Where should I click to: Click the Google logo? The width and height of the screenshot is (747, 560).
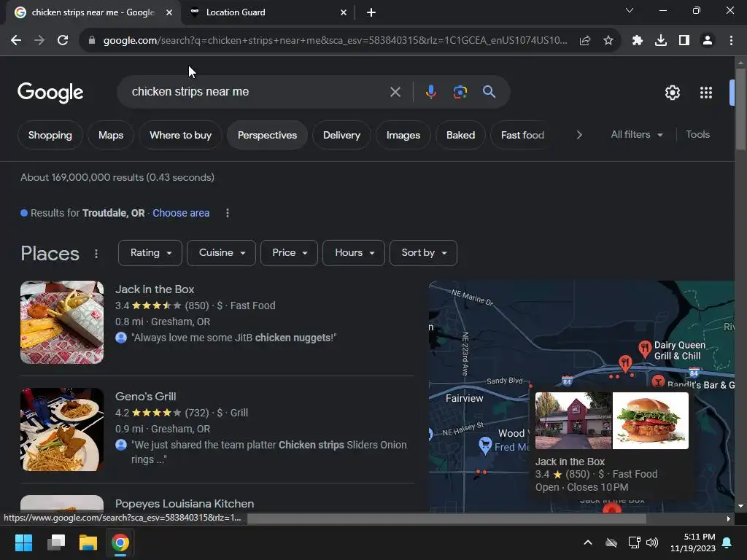(x=50, y=93)
